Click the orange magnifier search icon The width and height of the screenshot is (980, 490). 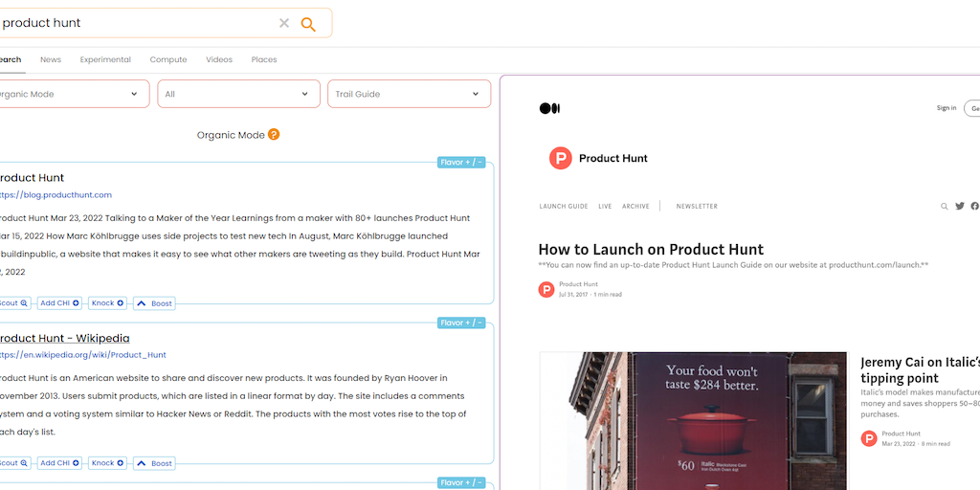click(x=308, y=24)
